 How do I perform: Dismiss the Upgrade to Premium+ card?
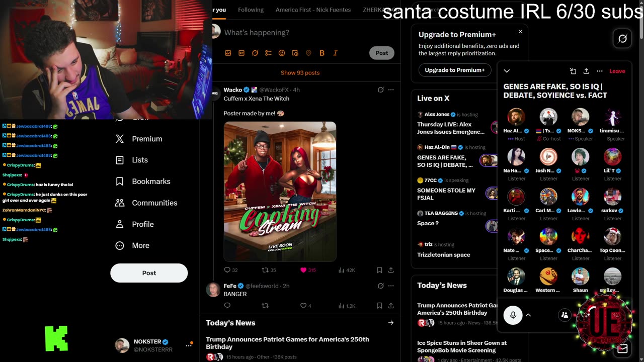click(520, 32)
